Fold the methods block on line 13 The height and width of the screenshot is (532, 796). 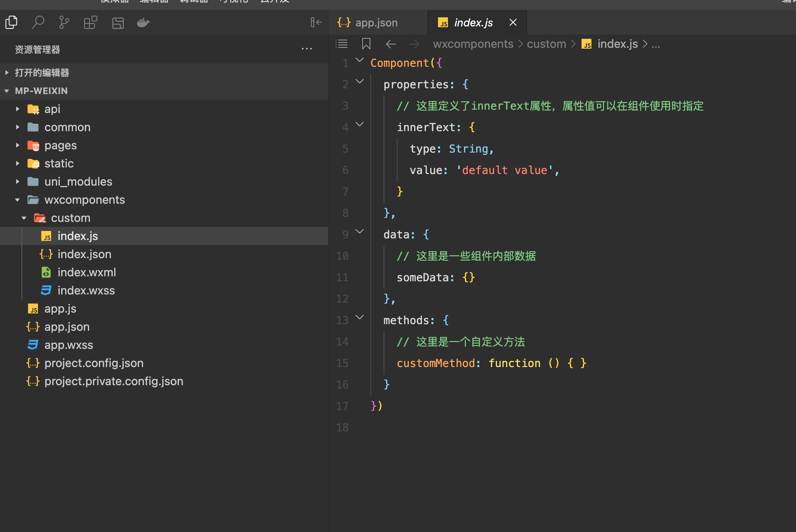click(360, 318)
